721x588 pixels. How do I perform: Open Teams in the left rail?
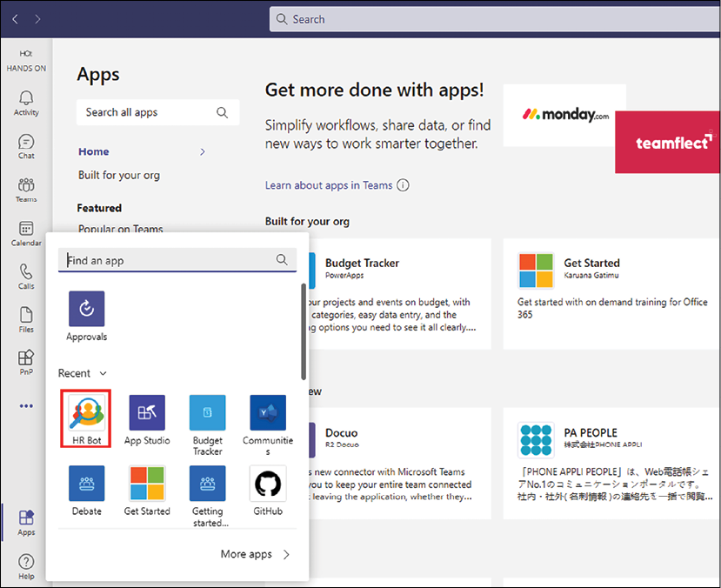click(x=26, y=190)
